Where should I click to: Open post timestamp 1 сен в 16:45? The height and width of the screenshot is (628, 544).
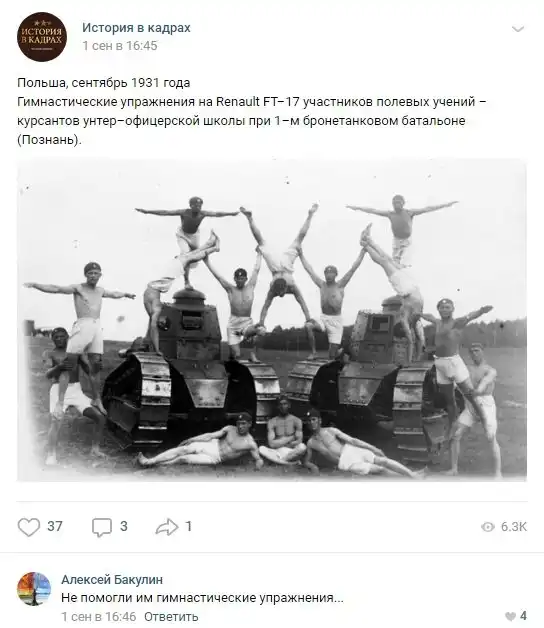tap(120, 46)
